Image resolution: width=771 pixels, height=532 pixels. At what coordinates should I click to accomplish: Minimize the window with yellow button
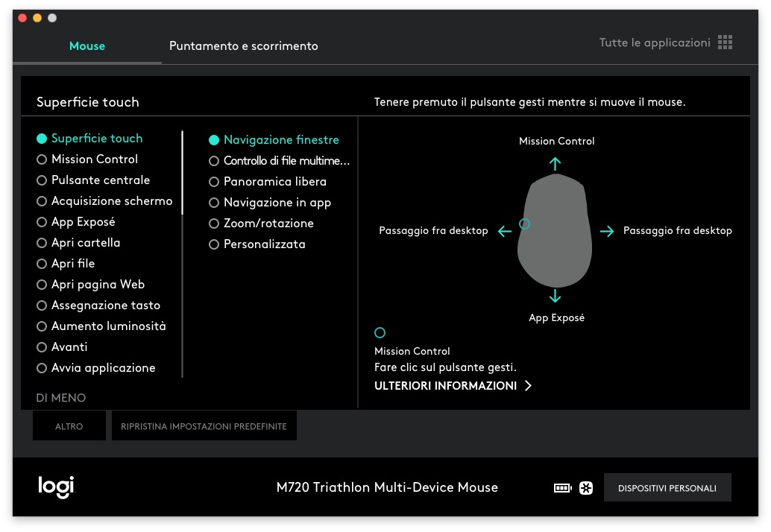[x=37, y=18]
